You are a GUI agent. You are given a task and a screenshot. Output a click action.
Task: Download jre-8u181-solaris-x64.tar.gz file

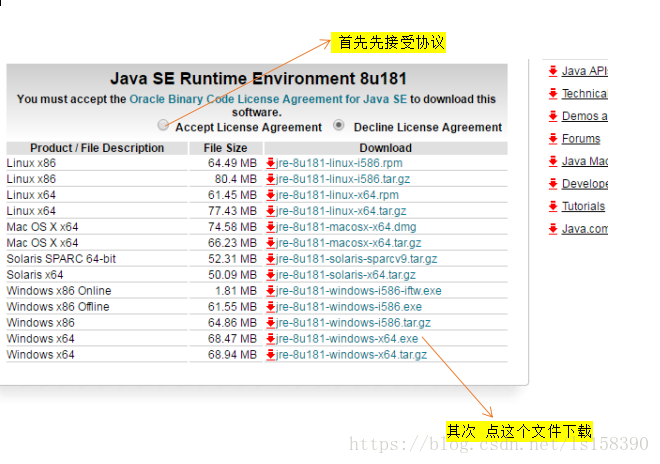point(346,275)
